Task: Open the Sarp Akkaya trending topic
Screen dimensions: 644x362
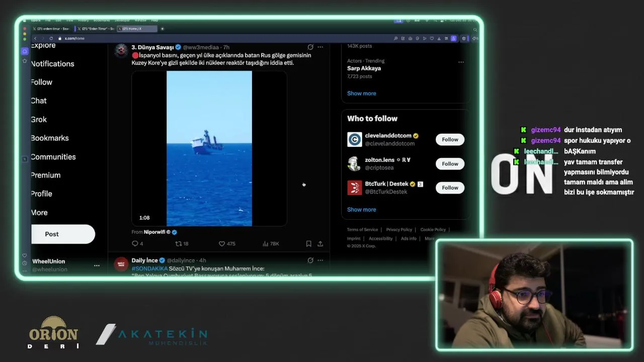Action: point(364,68)
